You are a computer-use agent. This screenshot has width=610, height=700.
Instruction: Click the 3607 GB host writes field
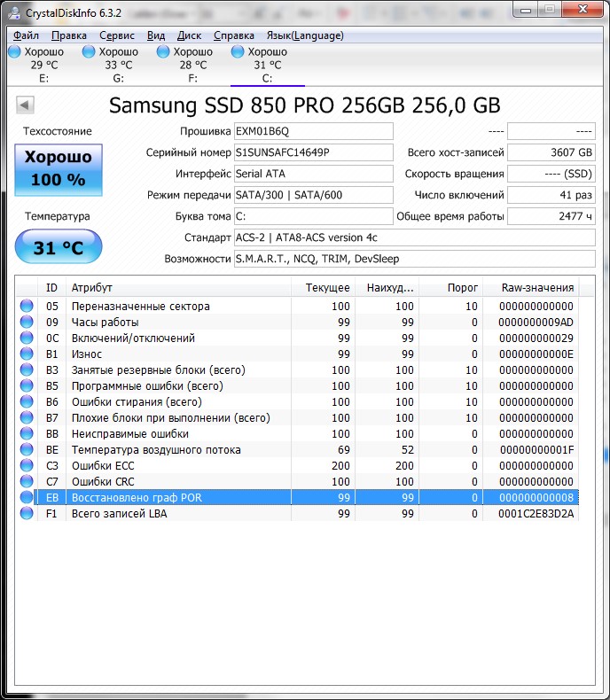pyautogui.click(x=551, y=152)
